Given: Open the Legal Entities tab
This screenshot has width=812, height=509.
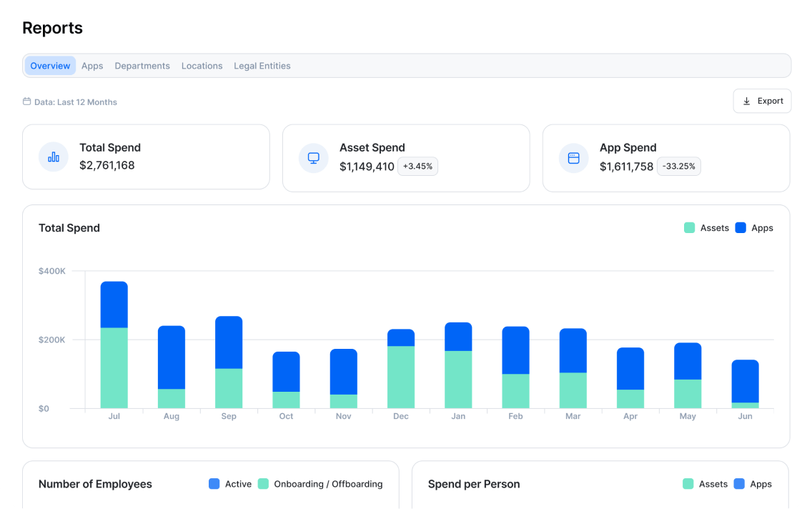Looking at the screenshot, I should point(262,65).
